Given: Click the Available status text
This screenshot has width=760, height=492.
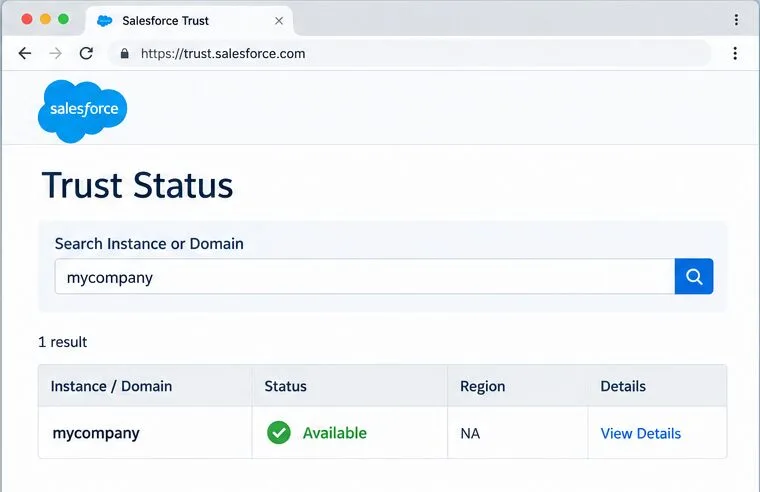Looking at the screenshot, I should click(334, 433).
